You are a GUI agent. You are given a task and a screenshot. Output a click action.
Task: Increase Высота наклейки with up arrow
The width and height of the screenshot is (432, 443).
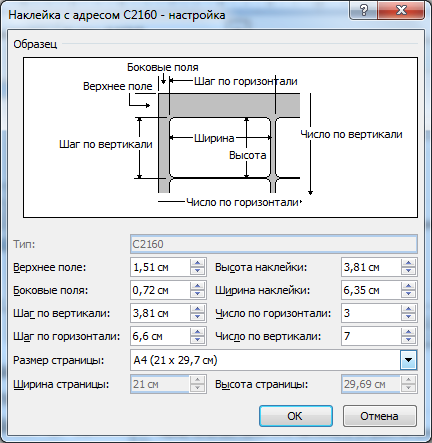point(408,263)
